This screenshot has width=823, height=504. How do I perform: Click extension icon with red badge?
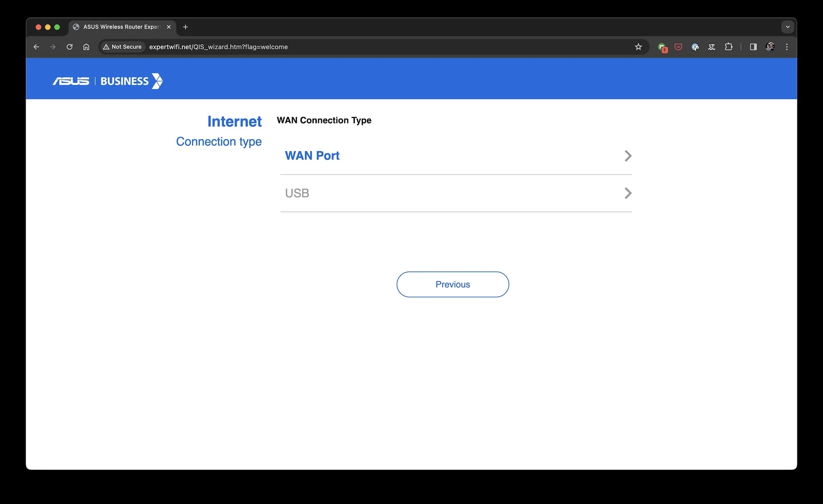[662, 48]
